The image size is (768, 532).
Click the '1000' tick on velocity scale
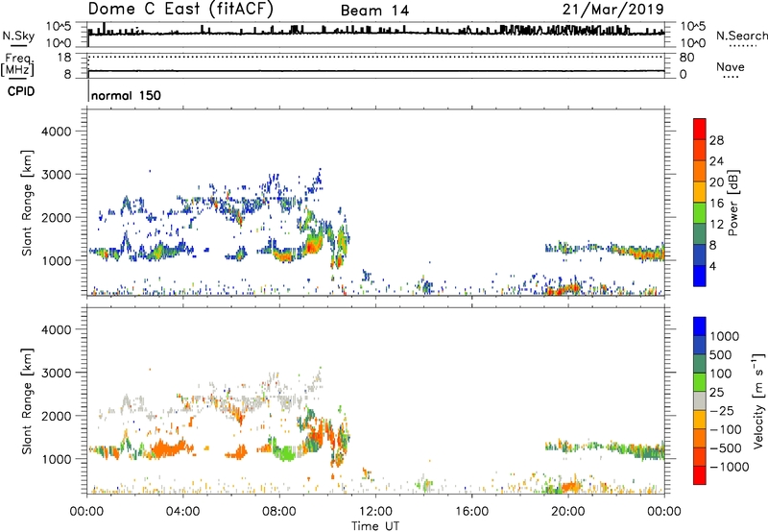tap(725, 336)
